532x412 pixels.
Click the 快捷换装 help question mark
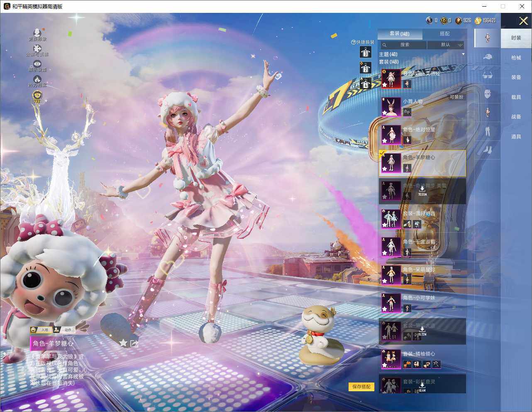pos(354,42)
